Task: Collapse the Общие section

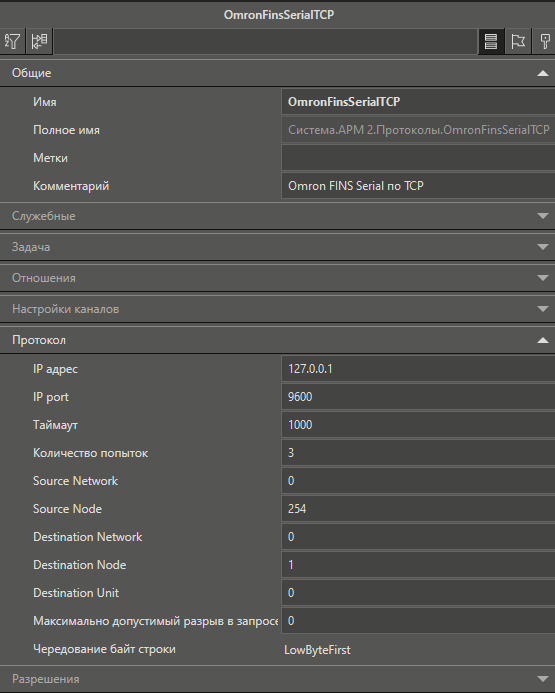Action: click(278, 73)
